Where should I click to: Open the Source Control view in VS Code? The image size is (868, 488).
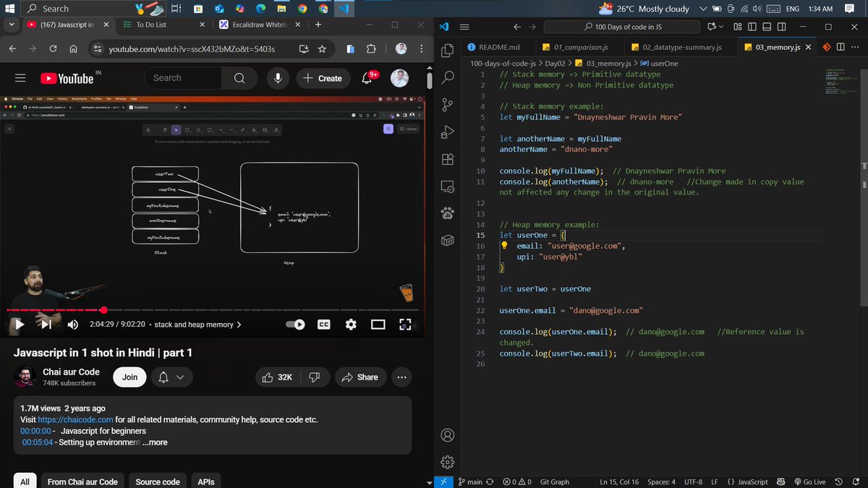point(447,104)
